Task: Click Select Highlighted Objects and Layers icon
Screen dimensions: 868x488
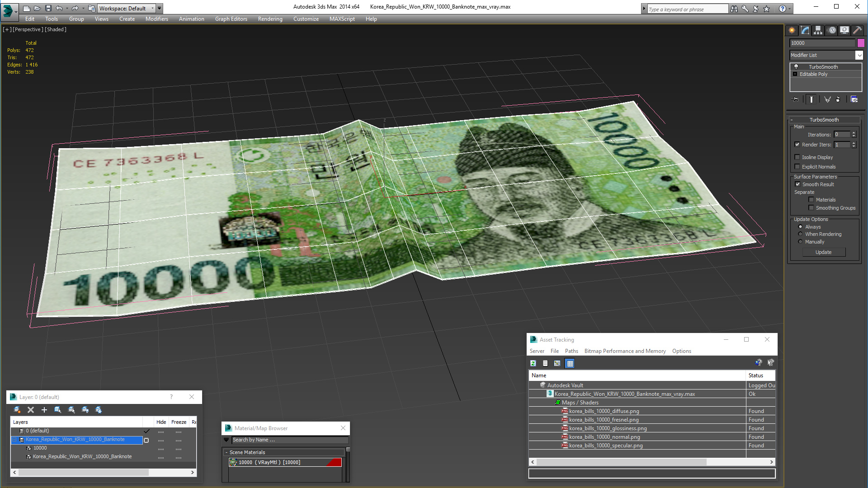Action: (x=58, y=410)
